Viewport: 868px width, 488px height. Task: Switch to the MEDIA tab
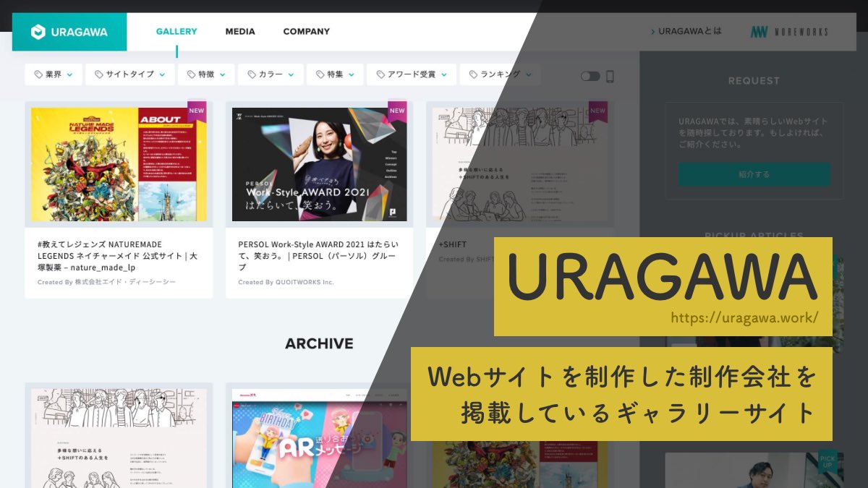pos(240,32)
